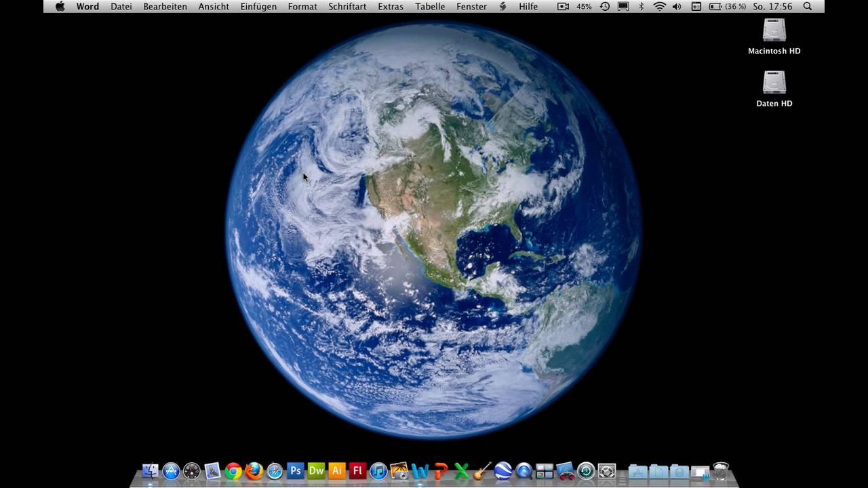Open the Fenster menu
This screenshot has width=868, height=488.
pos(471,6)
